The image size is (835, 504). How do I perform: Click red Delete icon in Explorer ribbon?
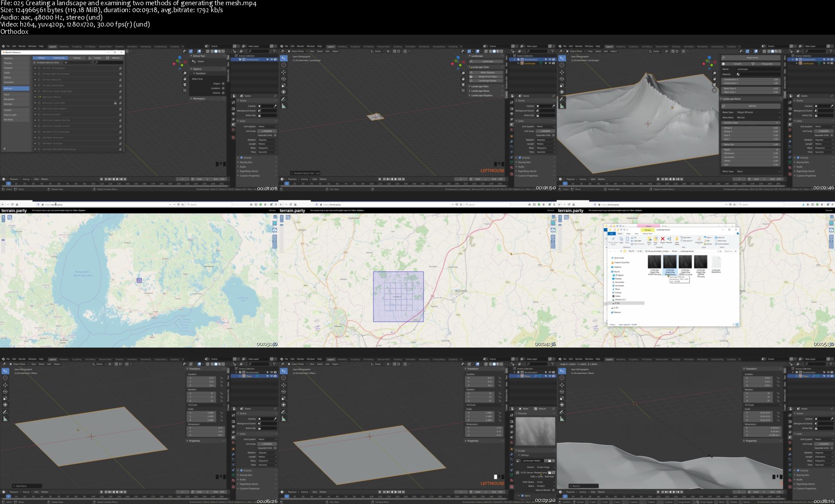click(x=663, y=240)
